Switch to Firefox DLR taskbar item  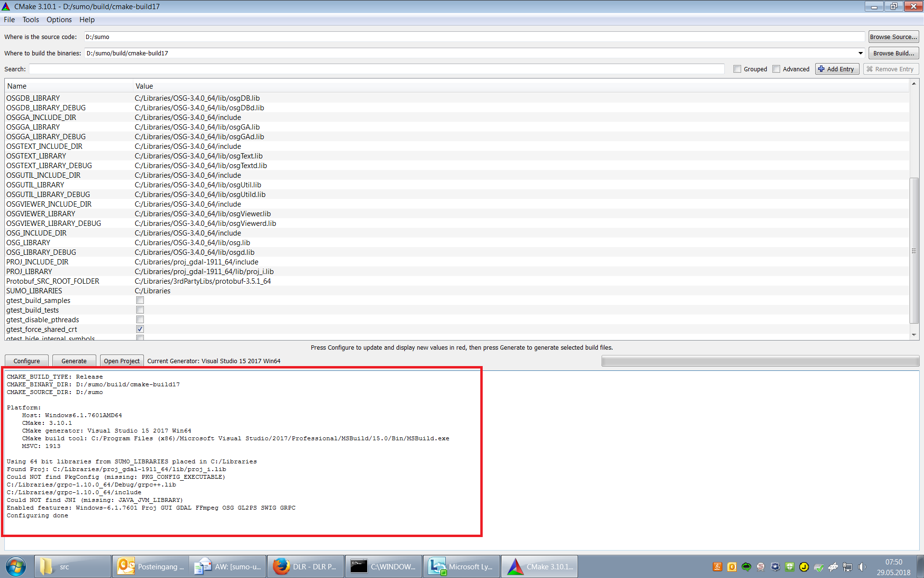[x=305, y=566]
